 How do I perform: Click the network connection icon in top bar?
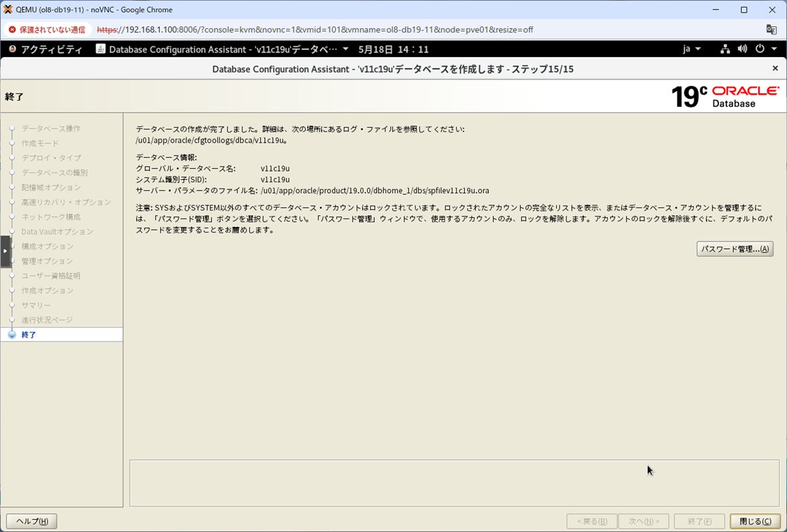tap(724, 49)
